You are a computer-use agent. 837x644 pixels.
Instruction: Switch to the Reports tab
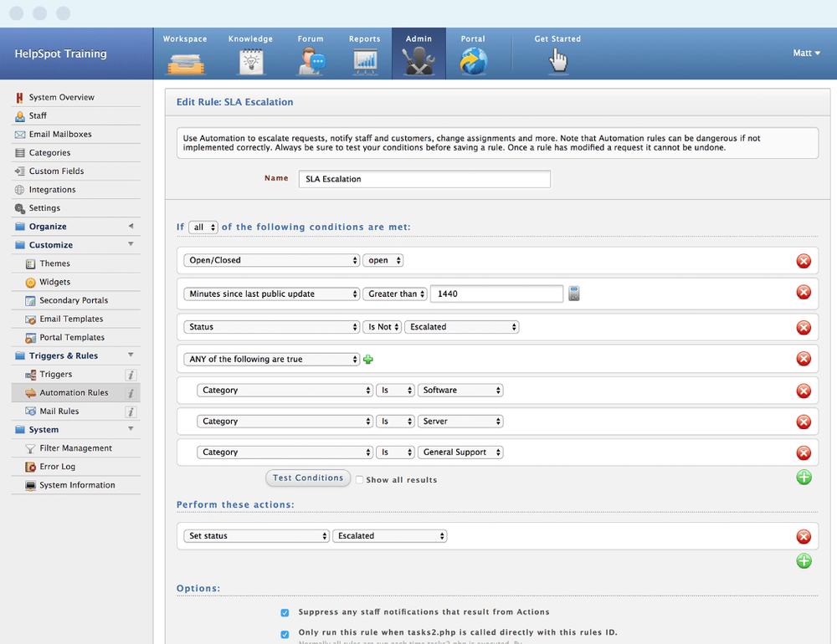(x=365, y=54)
